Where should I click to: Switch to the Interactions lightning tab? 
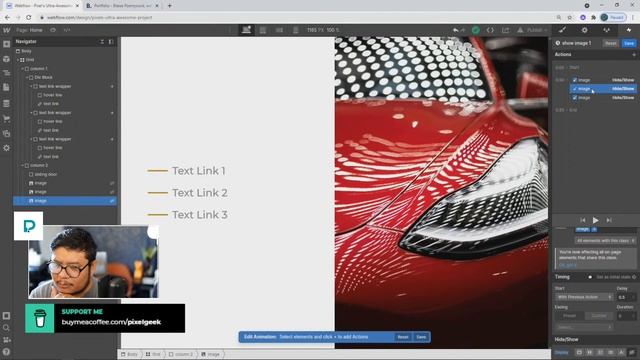pos(629,30)
